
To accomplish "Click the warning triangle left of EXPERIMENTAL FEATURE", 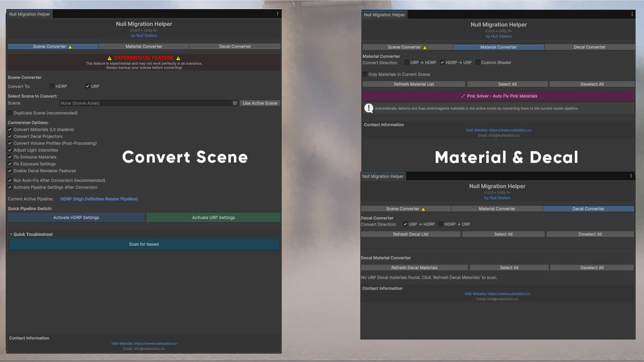I will coord(109,58).
